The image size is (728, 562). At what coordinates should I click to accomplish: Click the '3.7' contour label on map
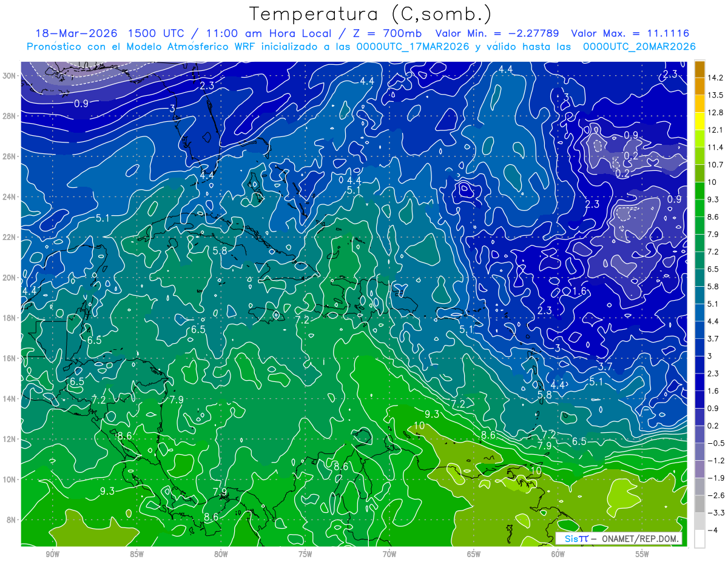point(605,367)
